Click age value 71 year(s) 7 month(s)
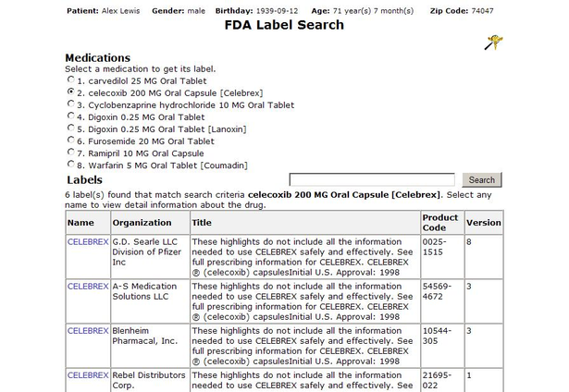The width and height of the screenshot is (569, 392). pyautogui.click(x=374, y=11)
